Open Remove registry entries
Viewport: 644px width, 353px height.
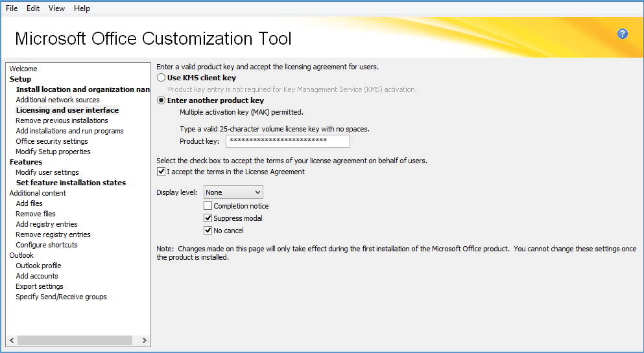coord(53,234)
